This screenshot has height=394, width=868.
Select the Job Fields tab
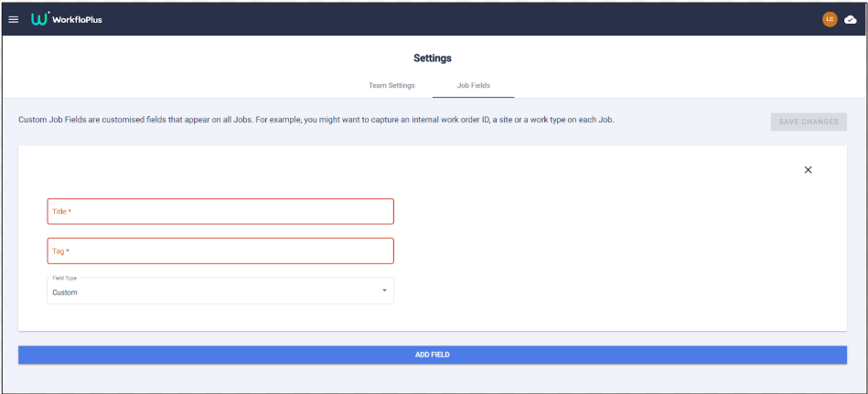473,86
